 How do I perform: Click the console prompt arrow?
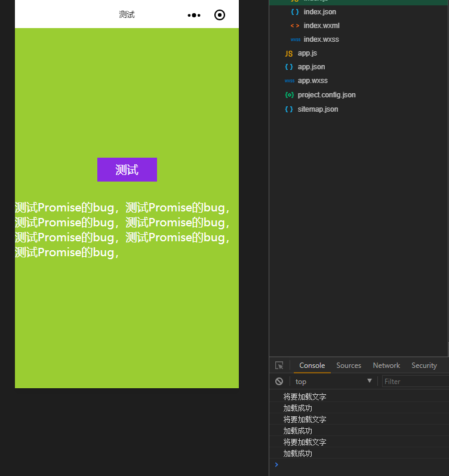(276, 465)
